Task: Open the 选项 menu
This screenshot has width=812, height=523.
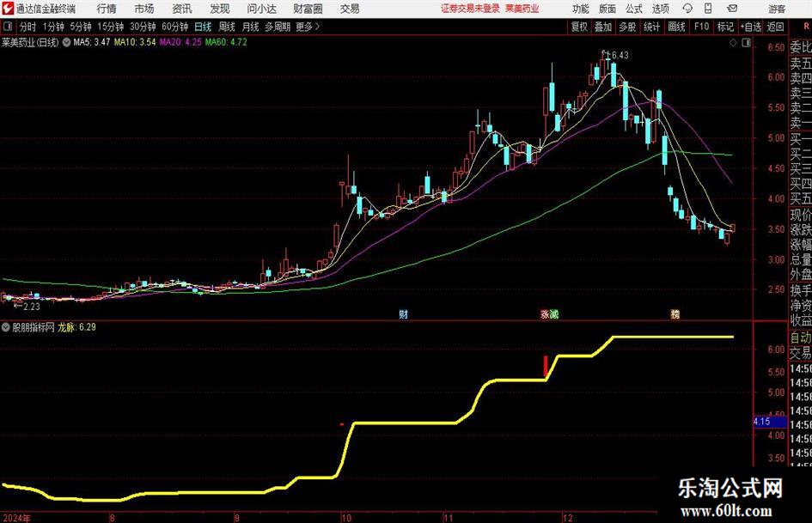Action: click(x=660, y=9)
